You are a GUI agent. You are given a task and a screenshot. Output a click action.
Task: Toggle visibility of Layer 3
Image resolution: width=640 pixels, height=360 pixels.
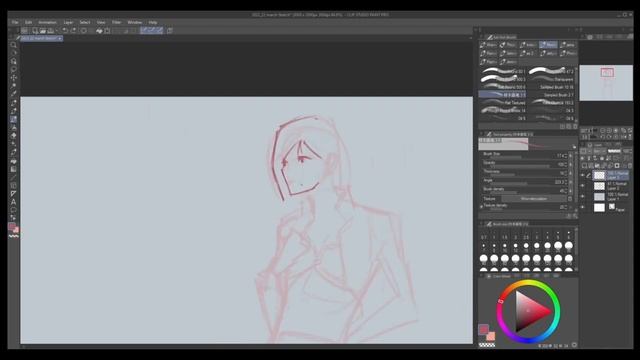(x=582, y=175)
